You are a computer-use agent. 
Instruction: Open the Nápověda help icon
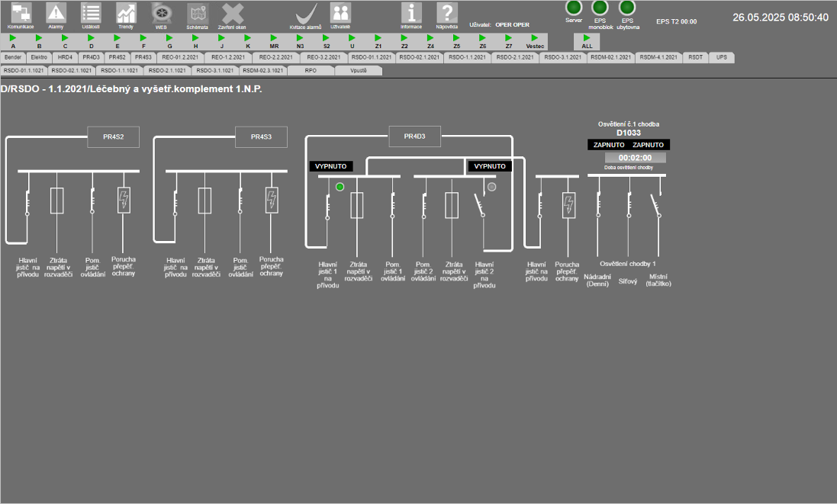(x=446, y=12)
